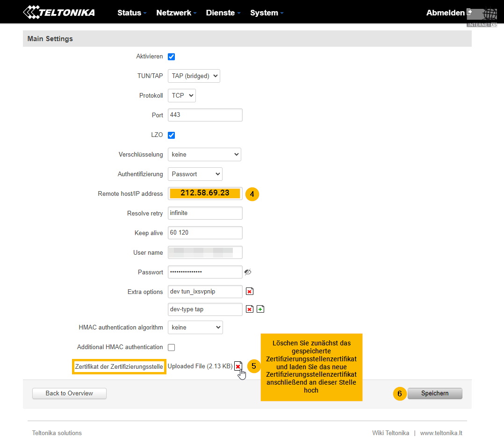The width and height of the screenshot is (504, 444).
Task: Open the Dienste menu
Action: tap(223, 13)
